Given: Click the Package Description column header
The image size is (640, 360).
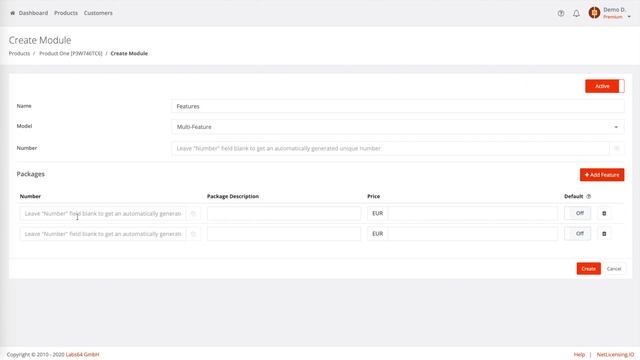Looking at the screenshot, I should (x=233, y=196).
